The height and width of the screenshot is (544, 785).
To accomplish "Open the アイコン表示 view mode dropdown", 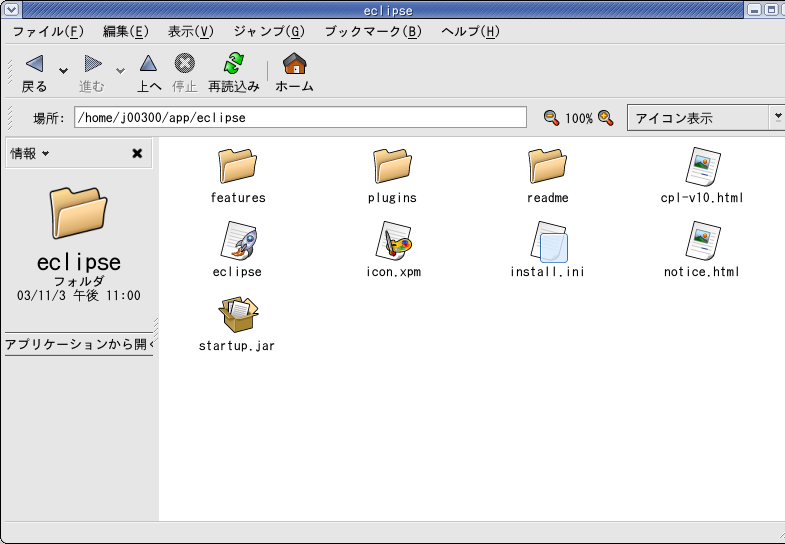I will (706, 118).
